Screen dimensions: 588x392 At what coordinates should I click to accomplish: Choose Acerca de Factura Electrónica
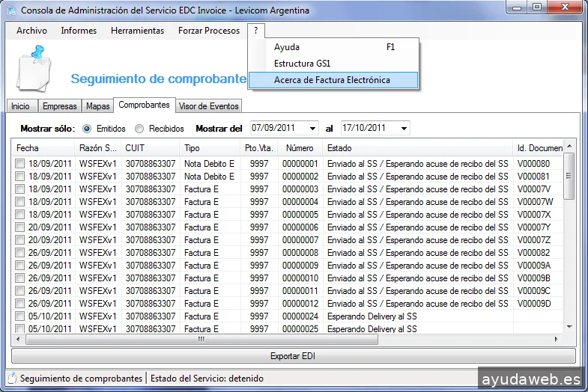coord(332,80)
